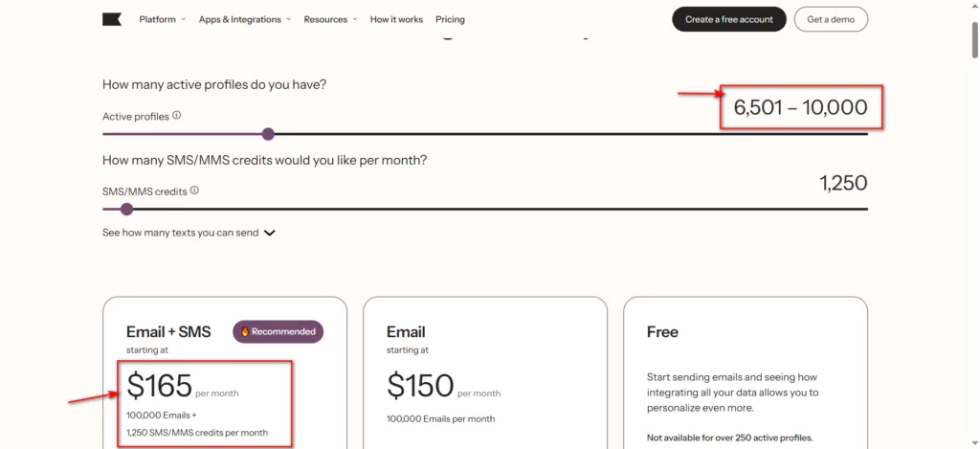
Task: Click Create a free account button
Action: 728,19
